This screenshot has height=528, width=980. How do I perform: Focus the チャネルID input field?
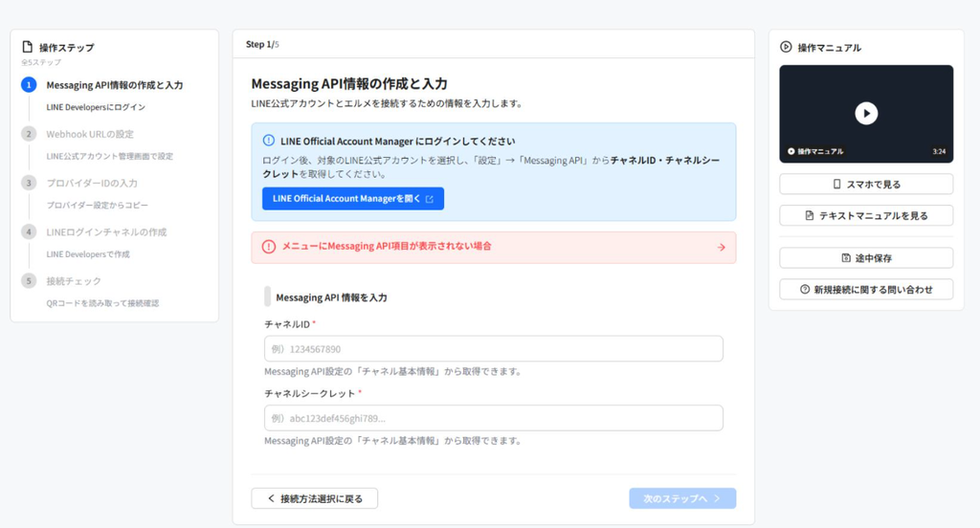tap(494, 349)
